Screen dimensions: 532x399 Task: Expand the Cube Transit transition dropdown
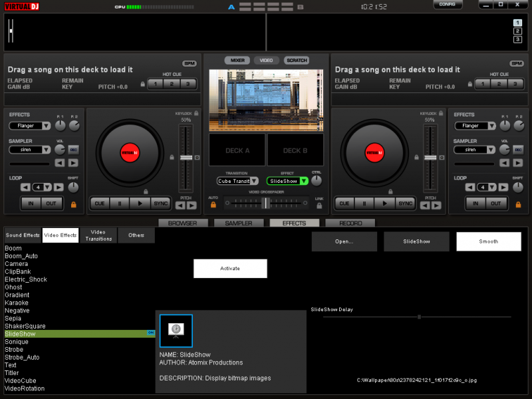pos(254,181)
